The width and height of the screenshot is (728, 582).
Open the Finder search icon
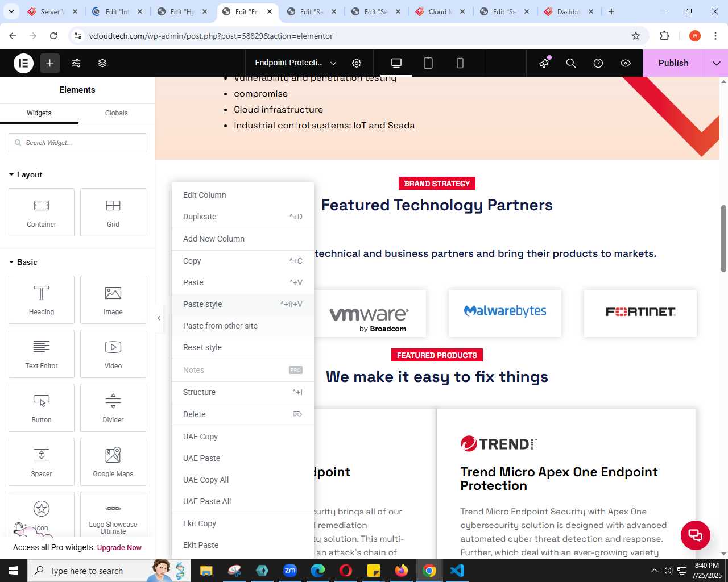[571, 63]
